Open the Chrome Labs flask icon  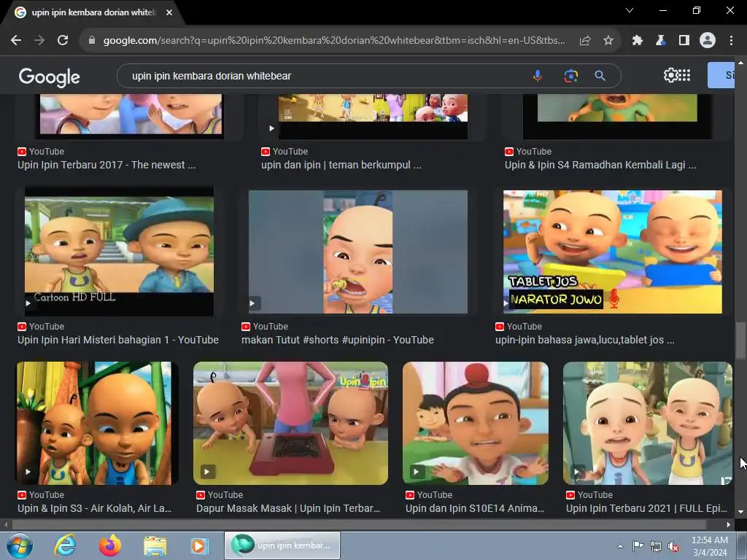point(660,41)
